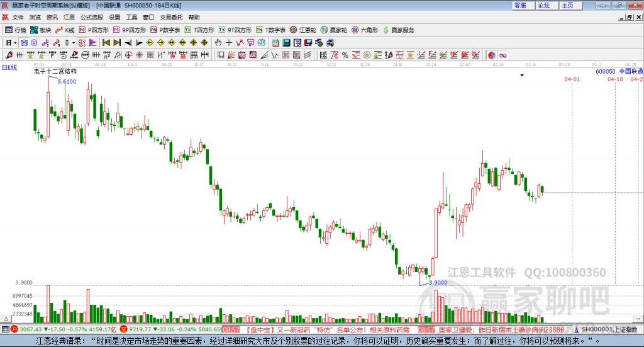Switch to K线 candlestick chart
644x347 pixels.
(x=65, y=30)
